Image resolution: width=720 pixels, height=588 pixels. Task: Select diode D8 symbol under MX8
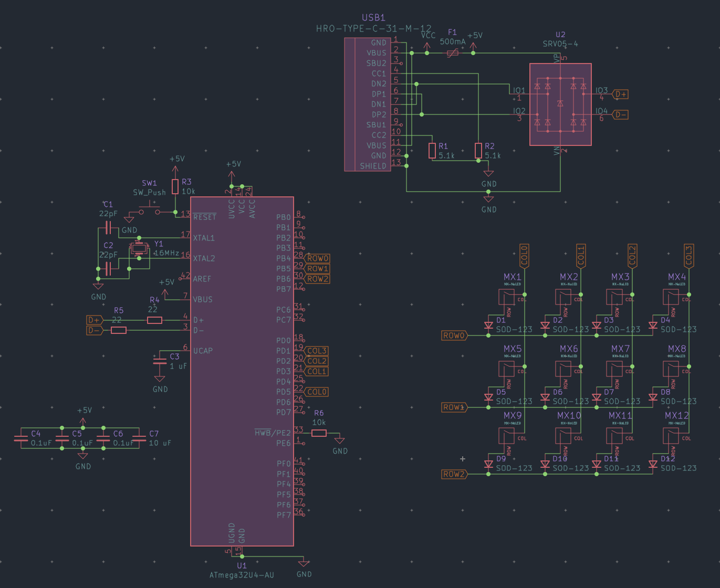pos(653,397)
